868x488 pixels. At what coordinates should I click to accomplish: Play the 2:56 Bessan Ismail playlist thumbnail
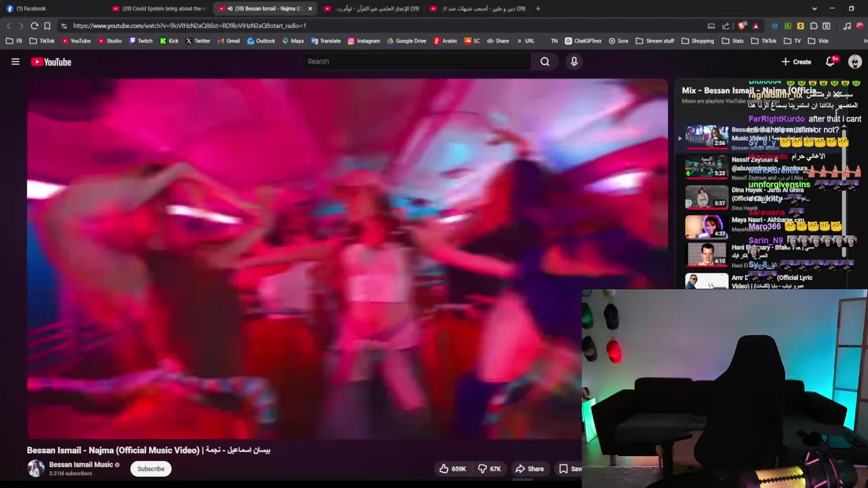coord(707,136)
